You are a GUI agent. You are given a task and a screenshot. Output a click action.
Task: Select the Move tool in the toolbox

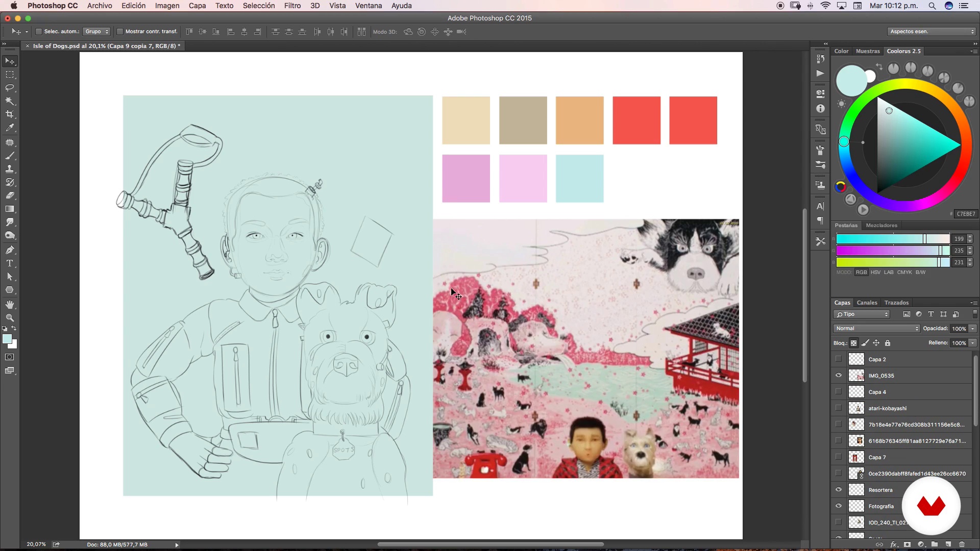tap(10, 61)
